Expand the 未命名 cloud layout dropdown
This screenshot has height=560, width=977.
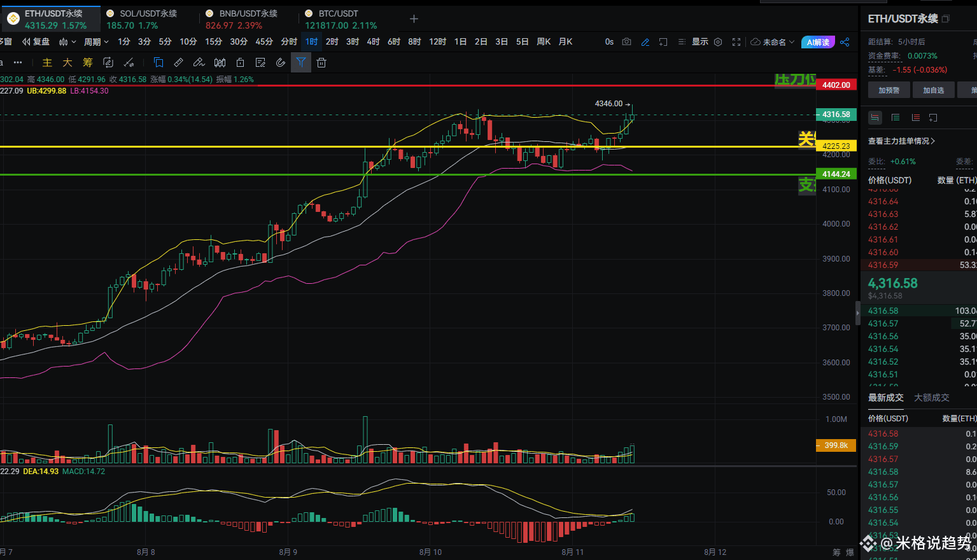773,42
